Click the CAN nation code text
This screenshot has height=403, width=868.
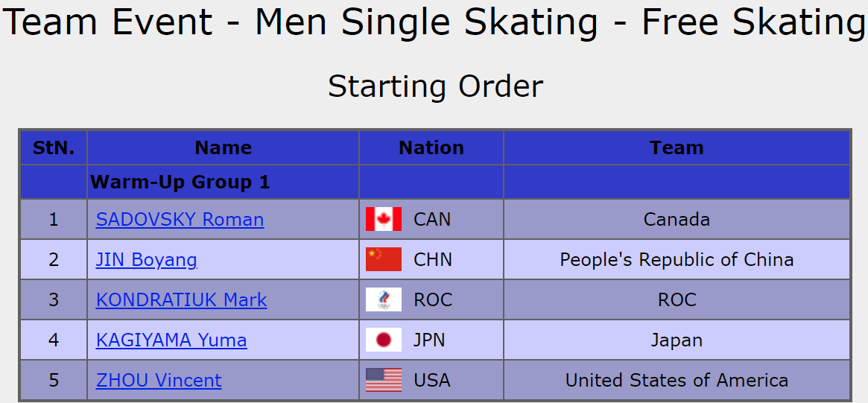click(432, 220)
